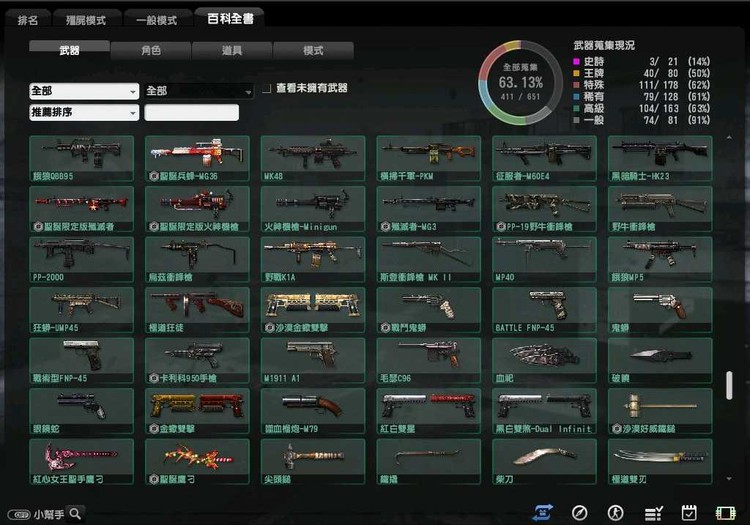Click the yellow 王牌 legend swatch
The image size is (750, 525).
point(576,73)
